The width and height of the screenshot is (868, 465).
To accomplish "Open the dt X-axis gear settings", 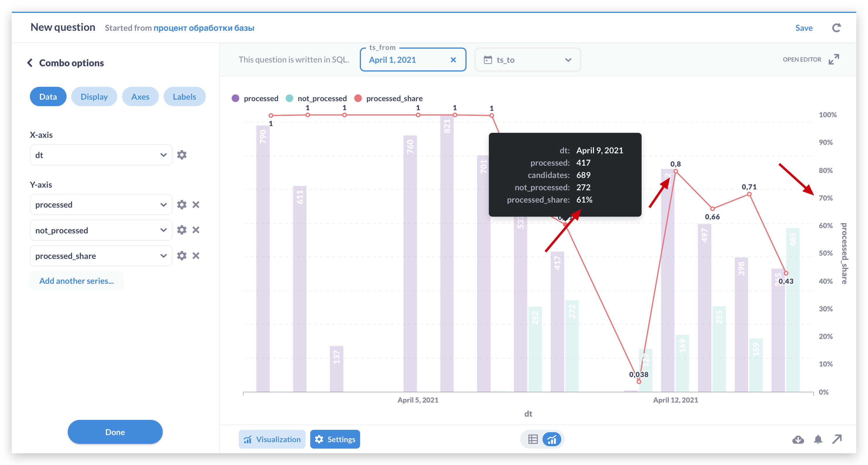I will click(x=182, y=155).
